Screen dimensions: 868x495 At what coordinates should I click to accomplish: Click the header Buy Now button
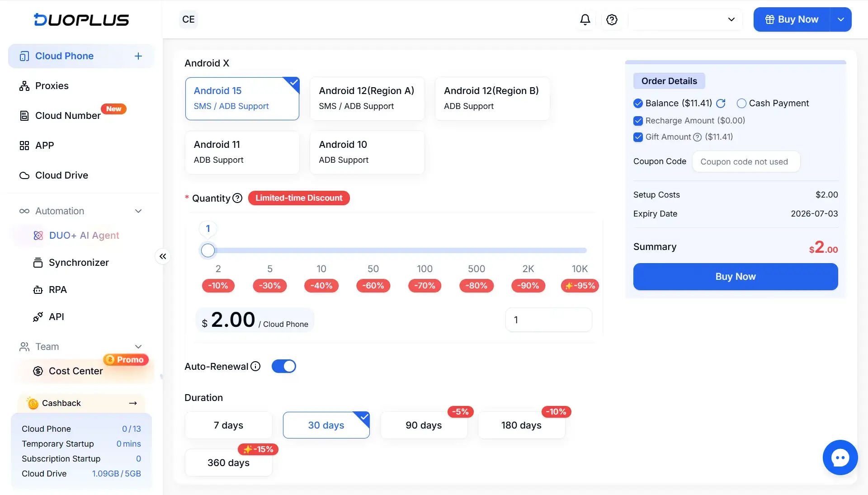click(x=792, y=19)
